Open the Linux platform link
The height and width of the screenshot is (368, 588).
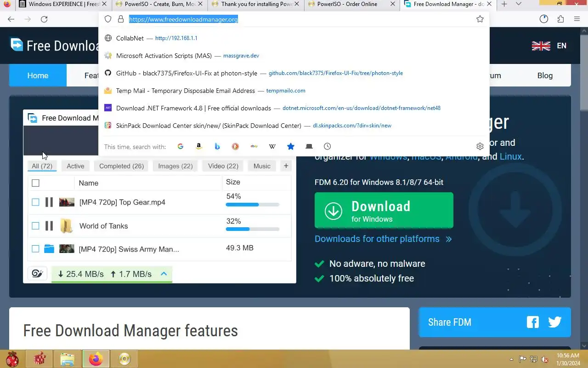(x=510, y=156)
